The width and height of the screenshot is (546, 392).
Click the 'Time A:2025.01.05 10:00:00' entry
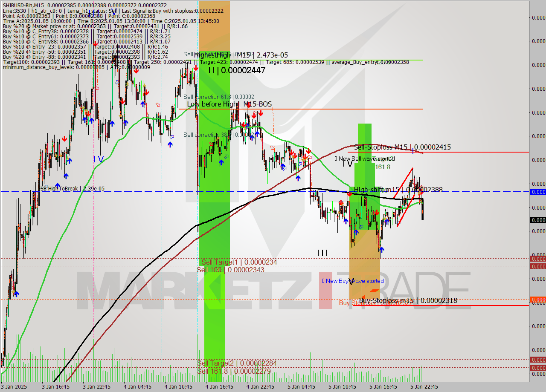pyautogui.click(x=37, y=21)
